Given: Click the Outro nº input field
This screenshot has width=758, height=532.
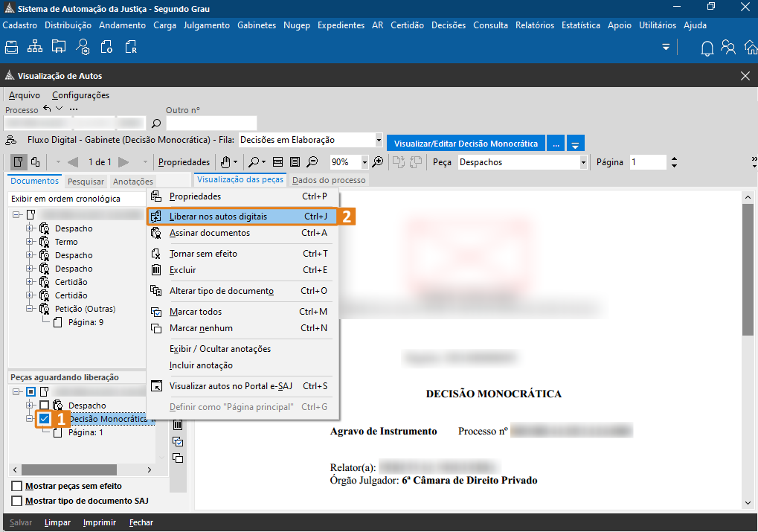Looking at the screenshot, I should (x=211, y=124).
